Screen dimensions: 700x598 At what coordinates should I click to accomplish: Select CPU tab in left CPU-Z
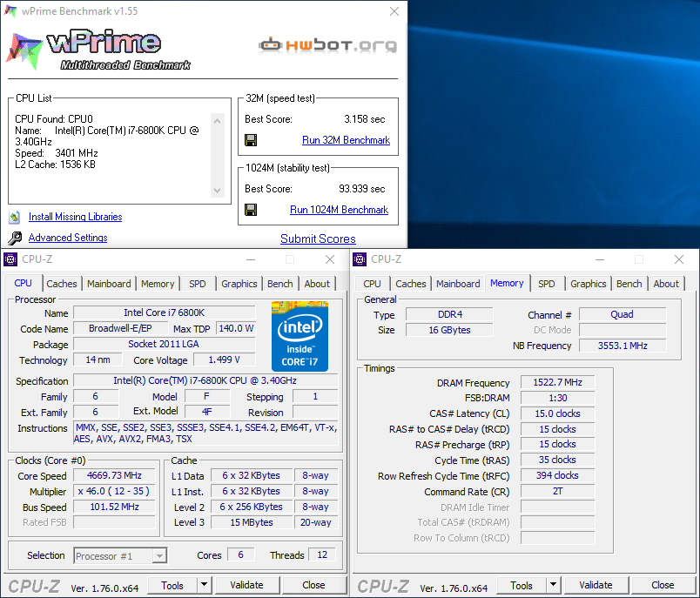24,284
